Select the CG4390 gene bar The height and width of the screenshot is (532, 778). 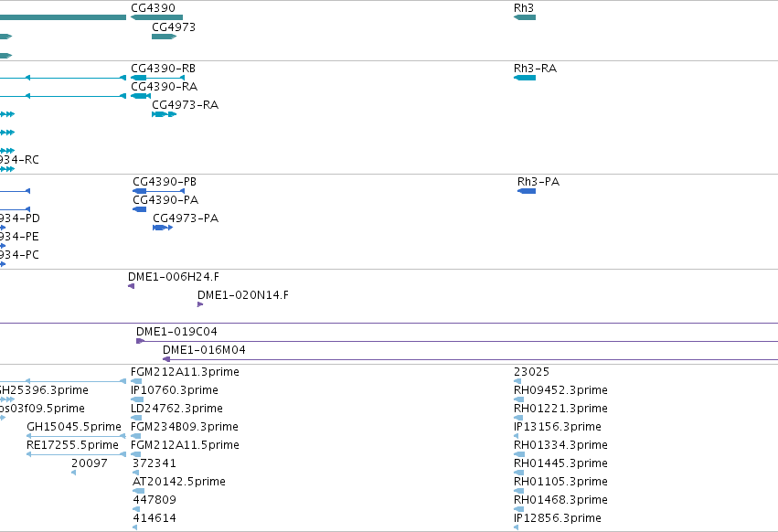point(157,17)
